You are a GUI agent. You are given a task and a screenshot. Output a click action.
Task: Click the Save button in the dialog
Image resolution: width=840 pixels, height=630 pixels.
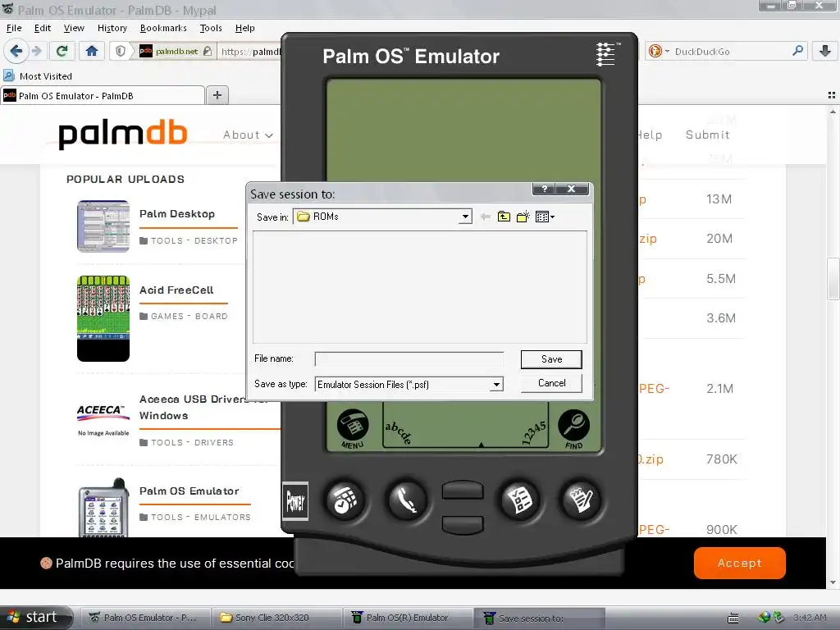[551, 359]
